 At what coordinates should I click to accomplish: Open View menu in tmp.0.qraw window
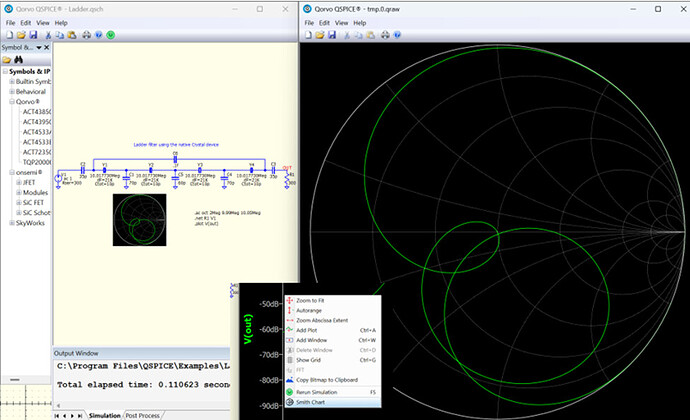point(341,23)
